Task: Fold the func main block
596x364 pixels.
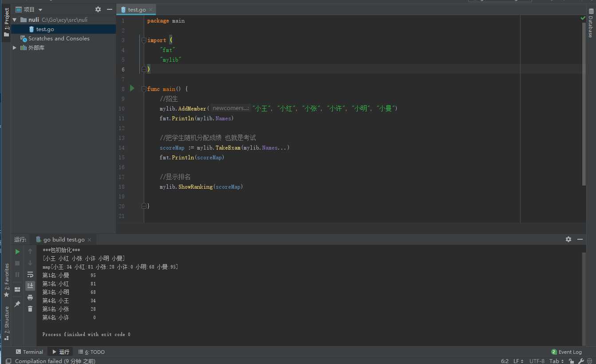Action: [144, 89]
